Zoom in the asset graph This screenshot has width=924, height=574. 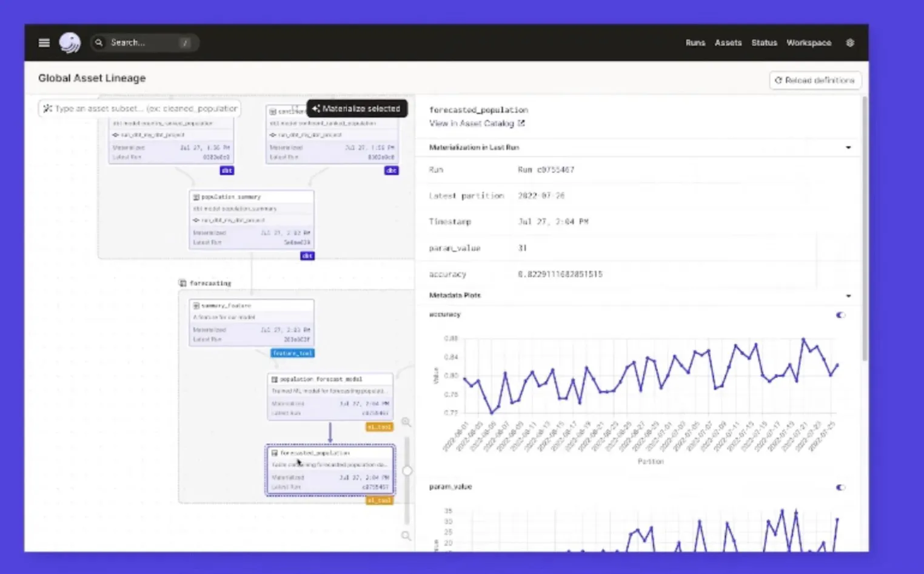point(406,422)
